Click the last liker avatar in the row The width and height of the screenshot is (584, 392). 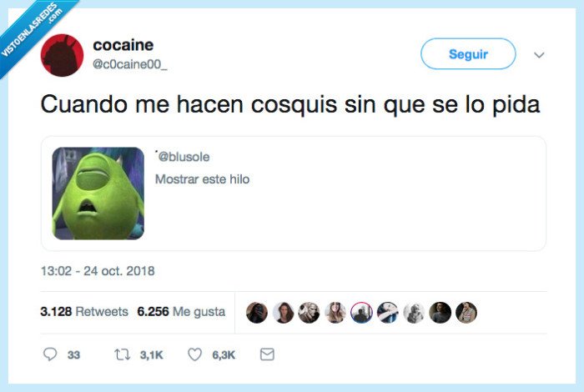pyautogui.click(x=466, y=312)
